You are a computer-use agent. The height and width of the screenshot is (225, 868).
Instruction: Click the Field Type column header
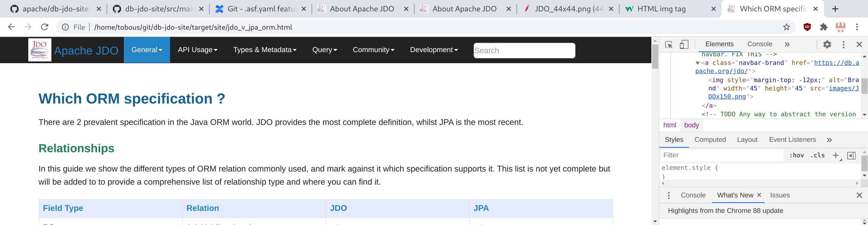click(x=63, y=208)
